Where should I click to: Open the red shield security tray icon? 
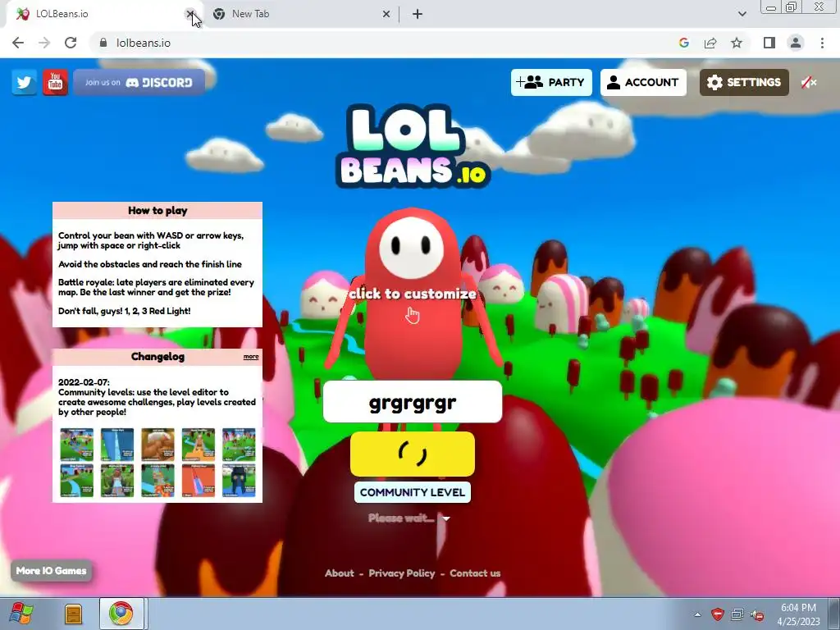[718, 614]
